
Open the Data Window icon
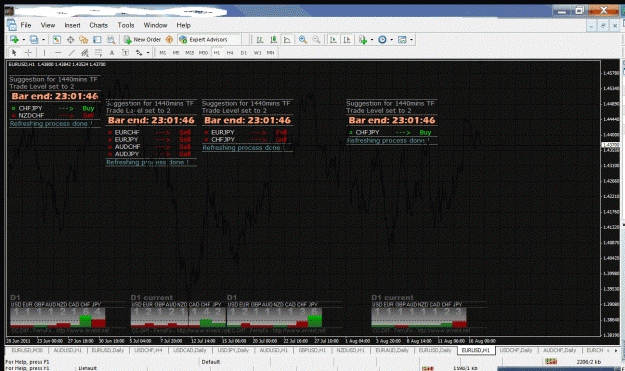tap(70, 39)
